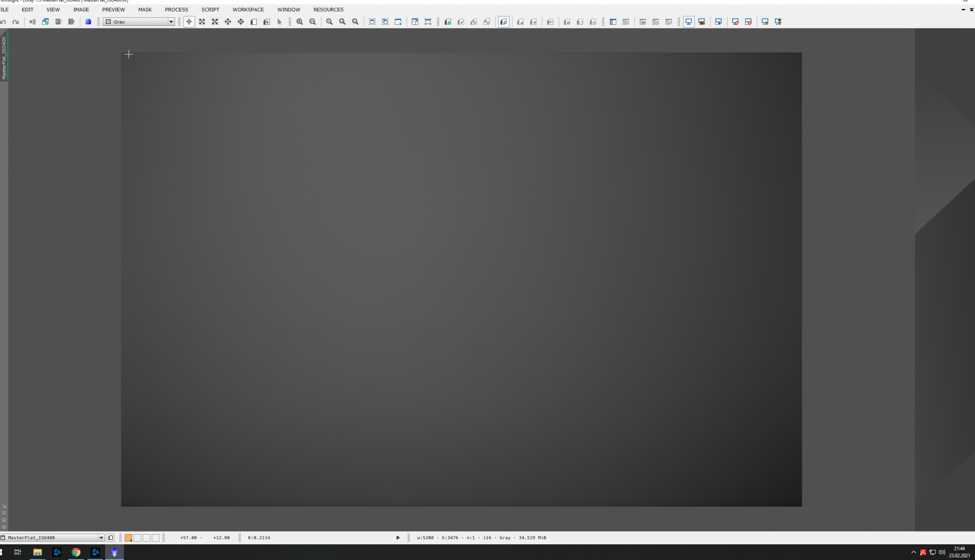Toggle the highlighted page-with-magnifier button
This screenshot has height=560, width=975.
pos(504,22)
